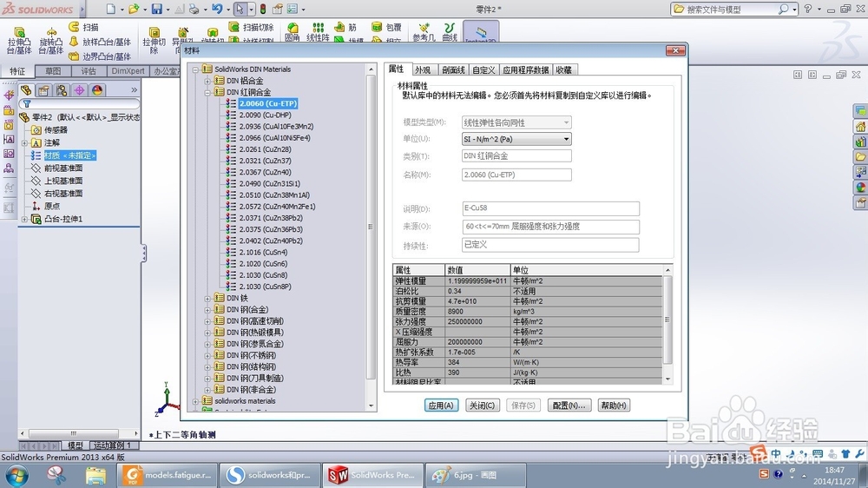
Task: Click the Reference Geometry tool (参考几)
Action: point(424,32)
